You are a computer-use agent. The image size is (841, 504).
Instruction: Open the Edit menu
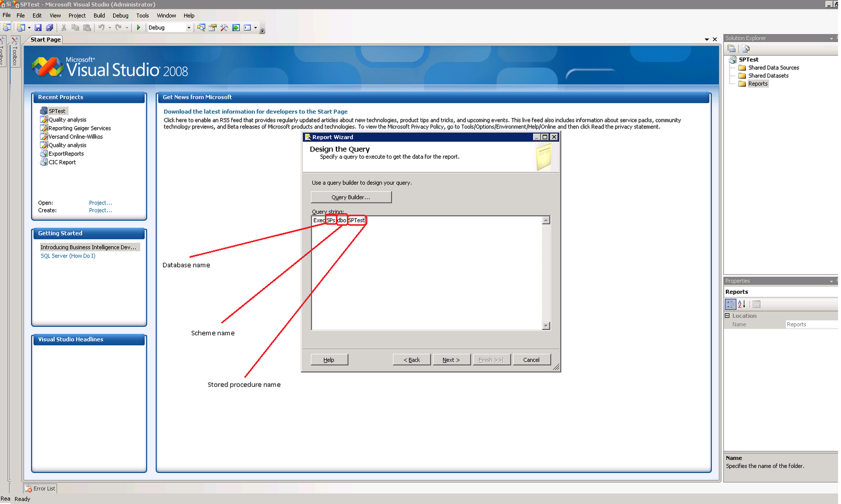point(37,16)
